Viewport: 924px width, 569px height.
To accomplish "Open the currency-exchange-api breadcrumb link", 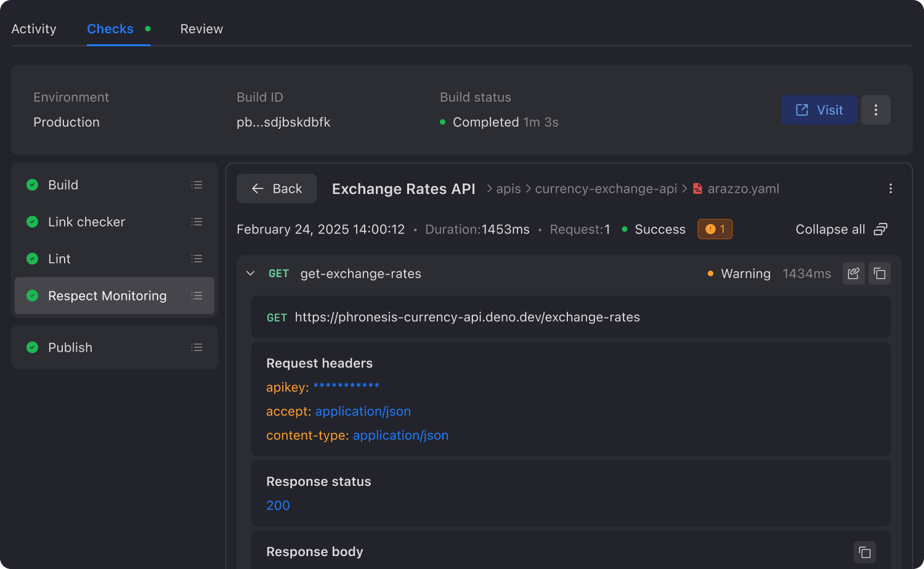I will [606, 188].
